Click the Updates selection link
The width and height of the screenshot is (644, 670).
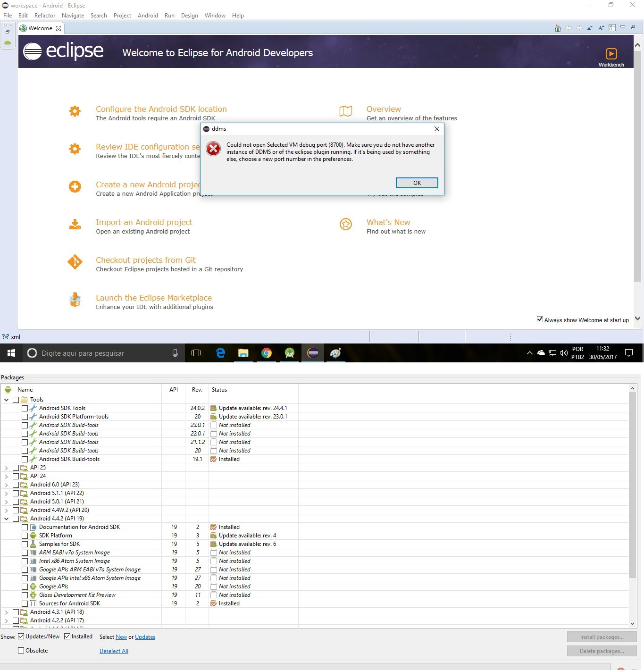click(x=145, y=637)
